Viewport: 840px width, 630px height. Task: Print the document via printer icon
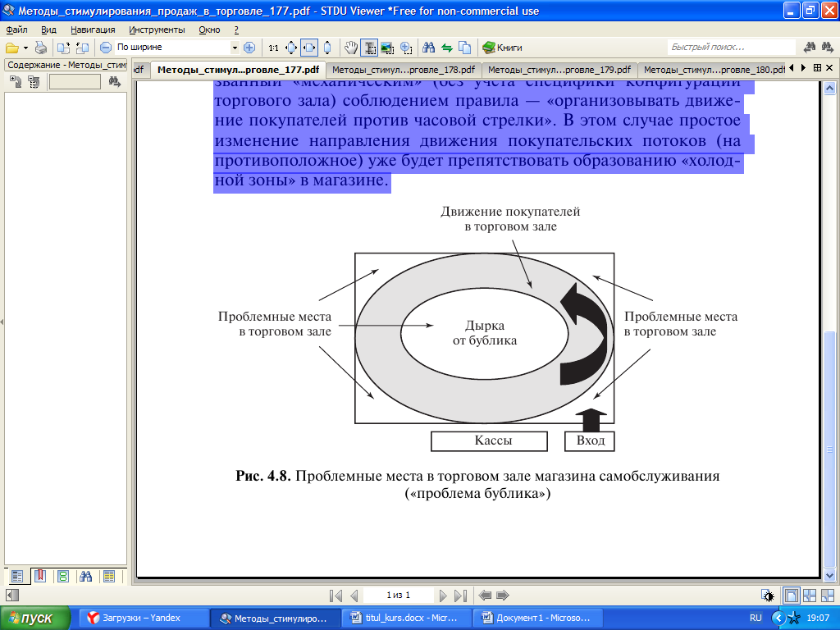pos(41,48)
